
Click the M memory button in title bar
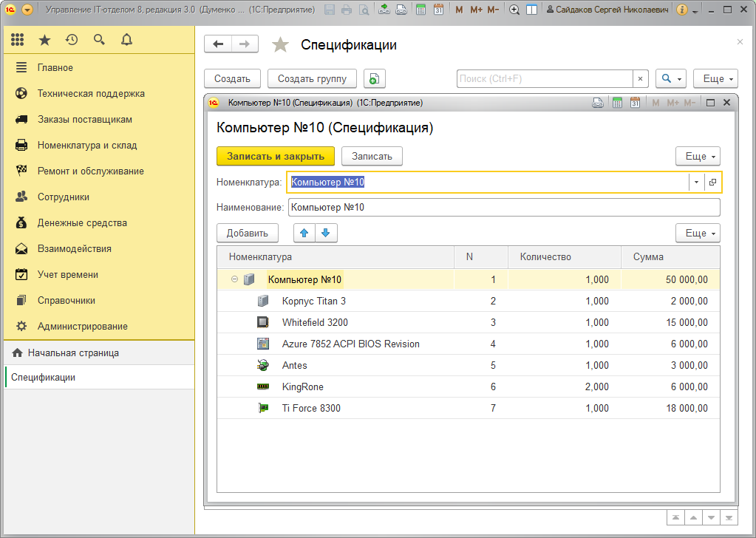tap(459, 9)
